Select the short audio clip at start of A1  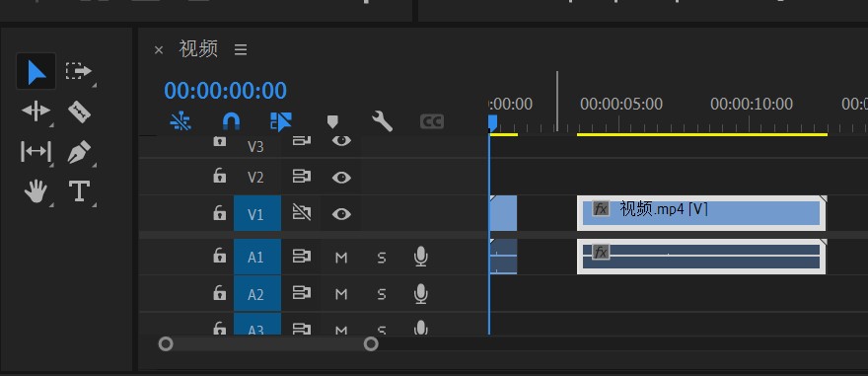point(504,257)
